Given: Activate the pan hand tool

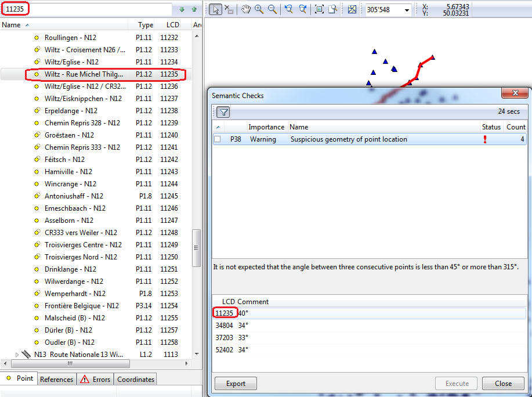Looking at the screenshot, I should 245,9.
